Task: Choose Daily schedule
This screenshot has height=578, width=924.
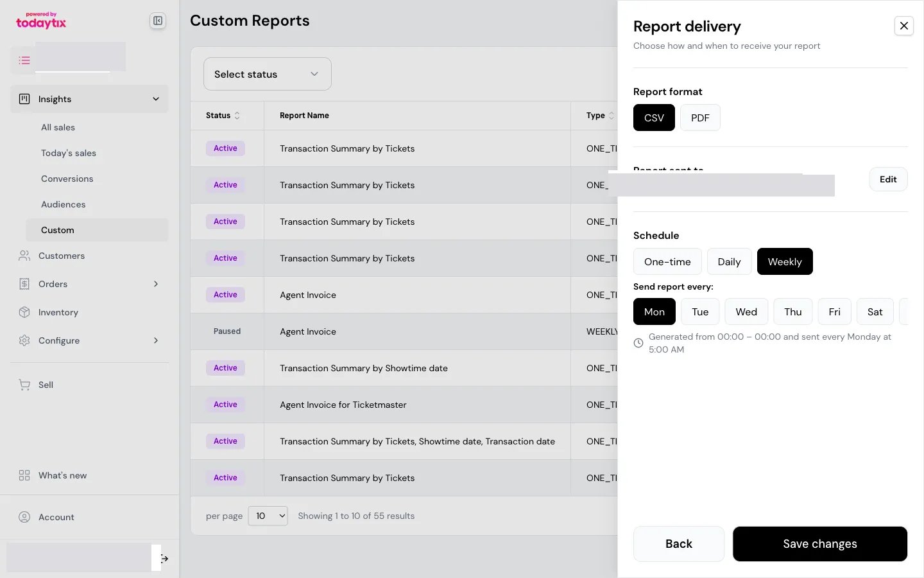Action: (x=729, y=261)
